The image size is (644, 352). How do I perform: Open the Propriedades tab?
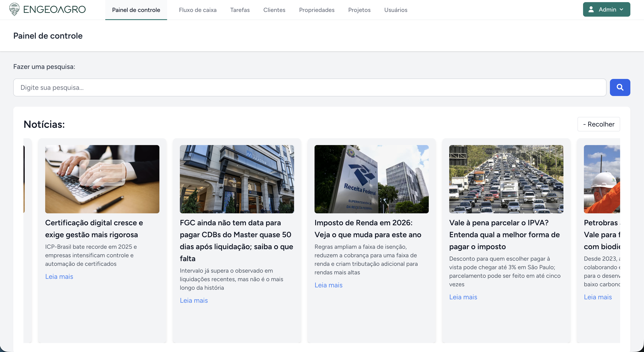[316, 10]
